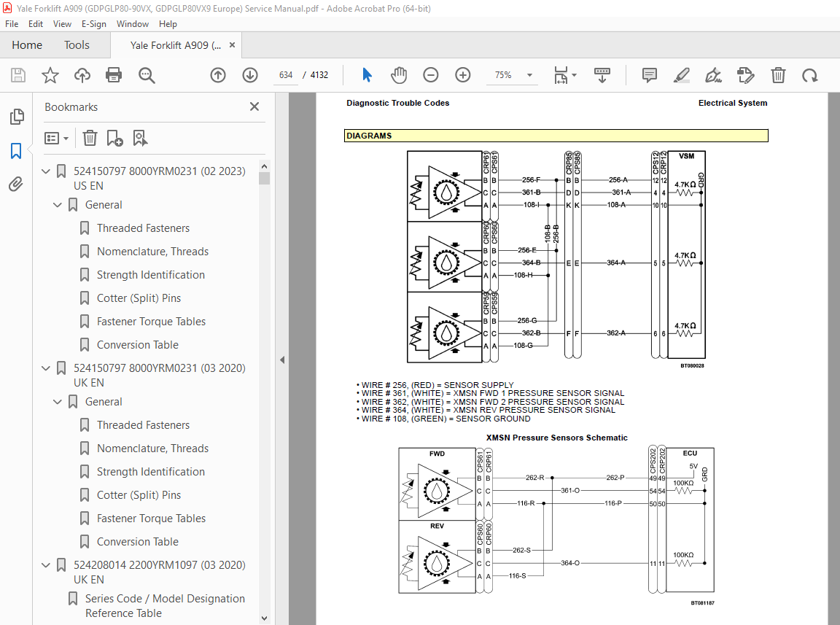The height and width of the screenshot is (625, 840).
Task: Switch to the Home tab
Action: tap(27, 45)
